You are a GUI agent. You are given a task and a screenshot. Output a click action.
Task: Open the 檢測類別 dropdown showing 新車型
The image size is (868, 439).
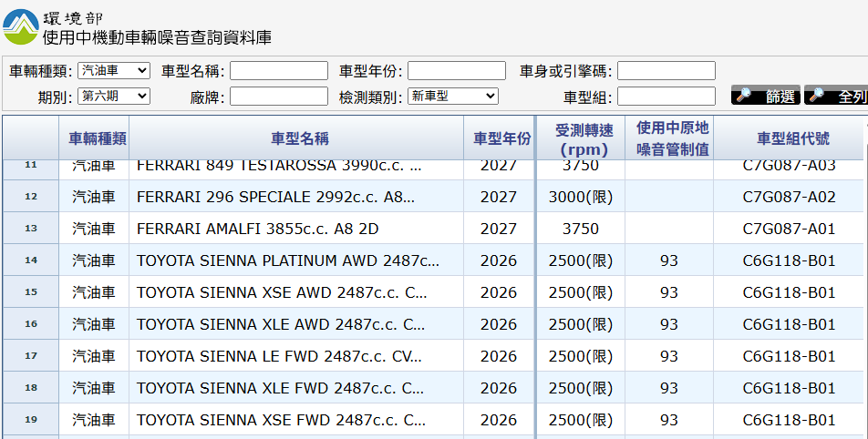(453, 97)
